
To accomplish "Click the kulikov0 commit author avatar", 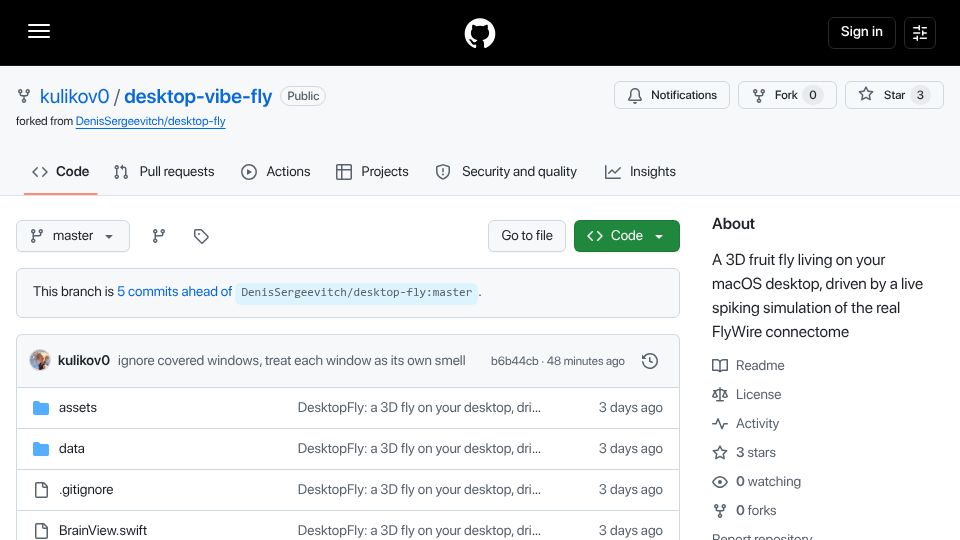I will (40, 360).
